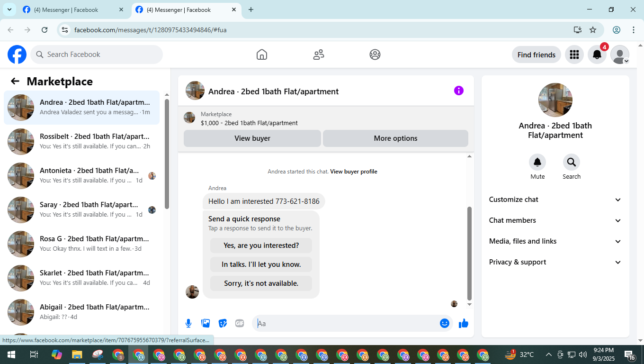Open conversation information purple icon

pos(459,91)
